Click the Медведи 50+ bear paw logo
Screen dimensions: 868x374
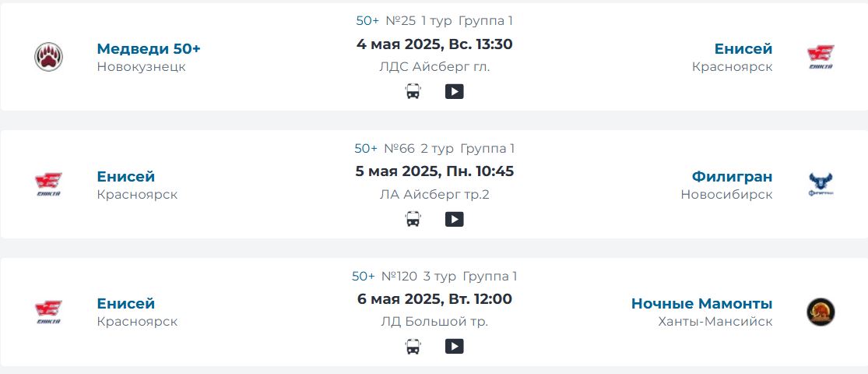(x=49, y=57)
